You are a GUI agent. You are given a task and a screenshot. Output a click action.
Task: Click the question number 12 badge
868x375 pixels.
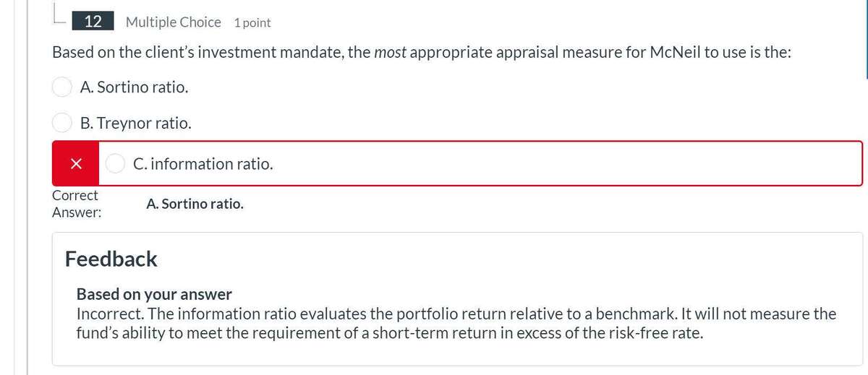[93, 22]
